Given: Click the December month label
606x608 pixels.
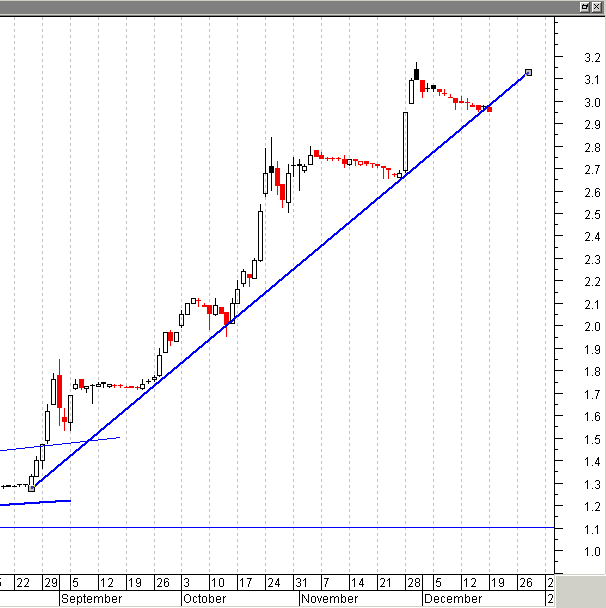Looking at the screenshot, I should (453, 599).
